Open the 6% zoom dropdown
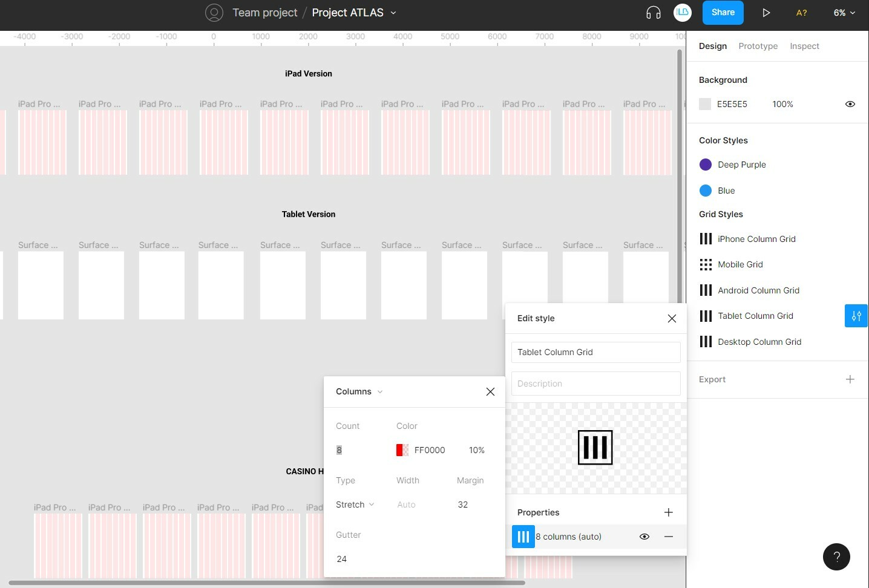This screenshot has width=869, height=588. [x=845, y=13]
